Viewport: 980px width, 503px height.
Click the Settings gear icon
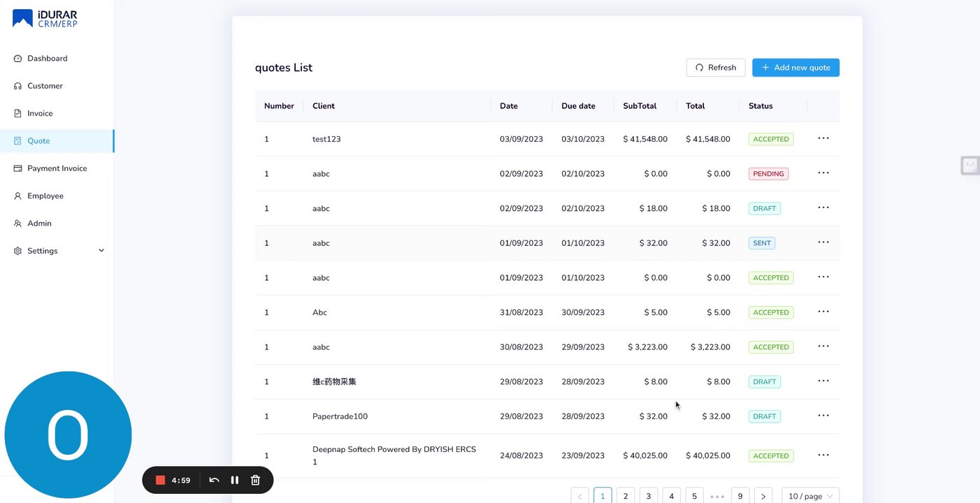coord(18,251)
